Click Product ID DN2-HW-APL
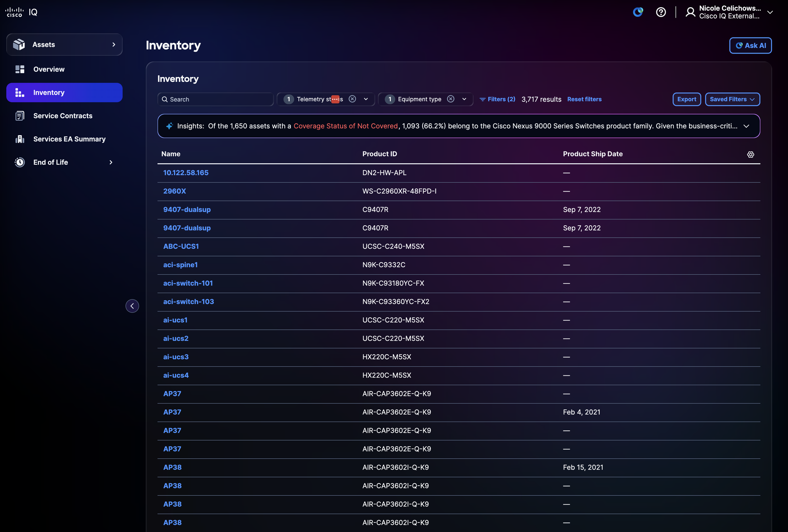 (384, 173)
